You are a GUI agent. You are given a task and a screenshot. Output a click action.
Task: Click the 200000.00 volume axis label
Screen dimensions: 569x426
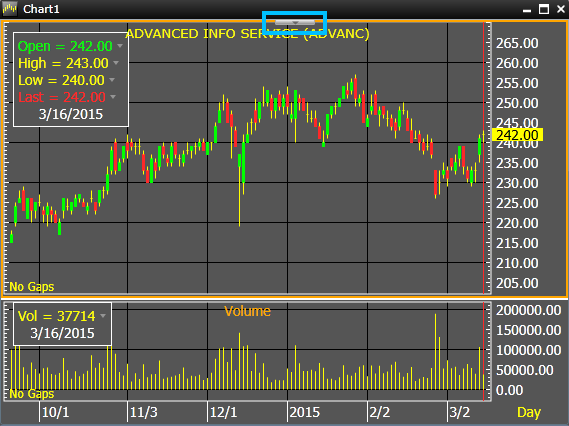[x=528, y=310]
